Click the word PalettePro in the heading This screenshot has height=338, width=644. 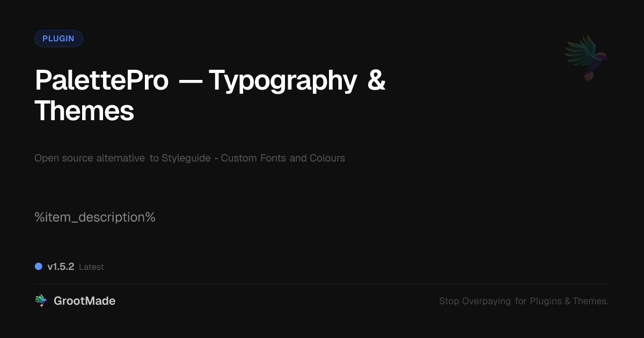tap(102, 80)
